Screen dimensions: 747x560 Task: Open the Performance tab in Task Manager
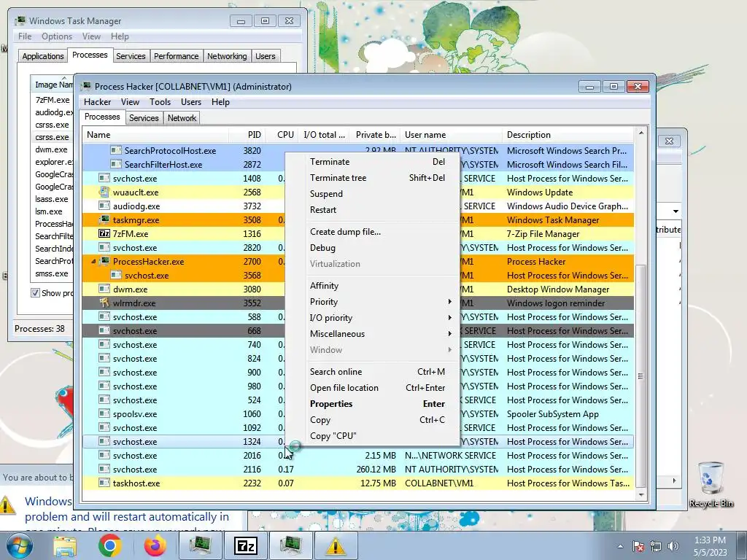176,56
